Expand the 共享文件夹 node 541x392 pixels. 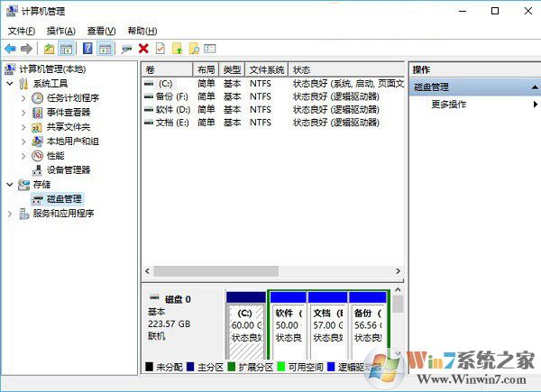click(x=24, y=127)
